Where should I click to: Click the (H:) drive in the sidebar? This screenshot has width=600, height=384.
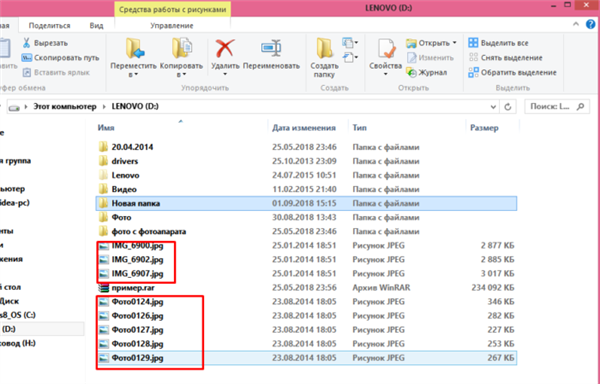[18, 343]
